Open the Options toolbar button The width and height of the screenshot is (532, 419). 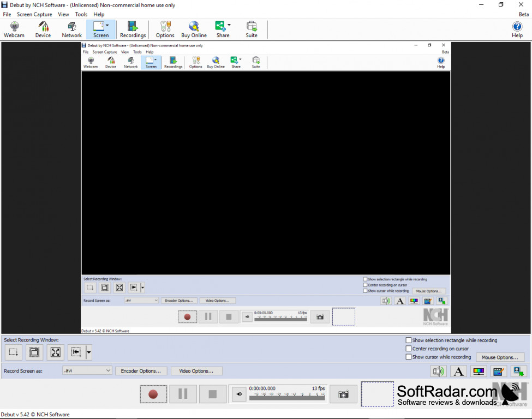pyautogui.click(x=165, y=29)
